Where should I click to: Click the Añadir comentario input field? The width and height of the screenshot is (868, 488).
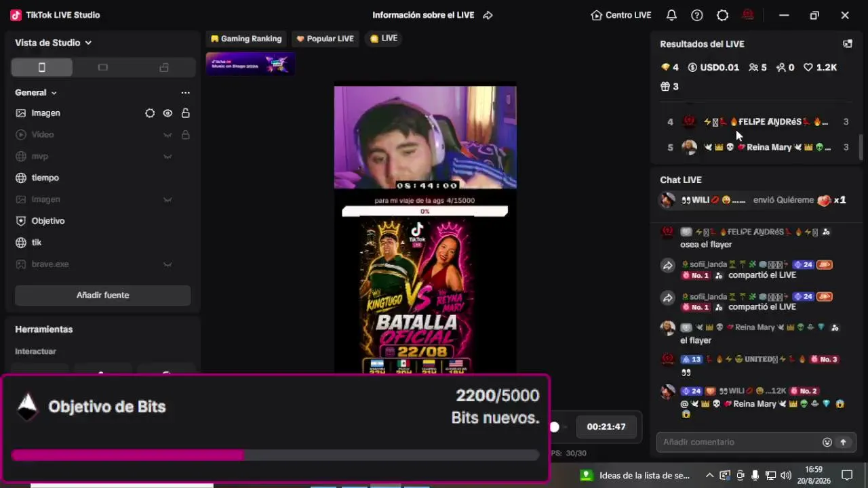[x=741, y=443]
